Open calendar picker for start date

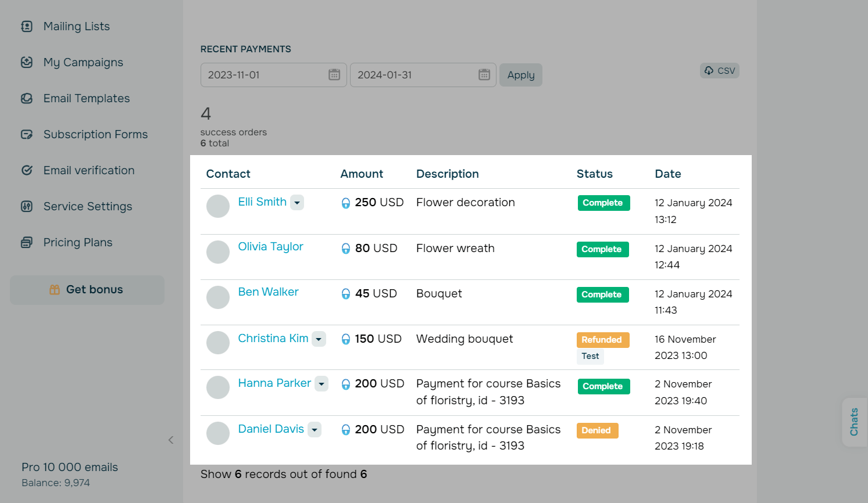tap(334, 75)
